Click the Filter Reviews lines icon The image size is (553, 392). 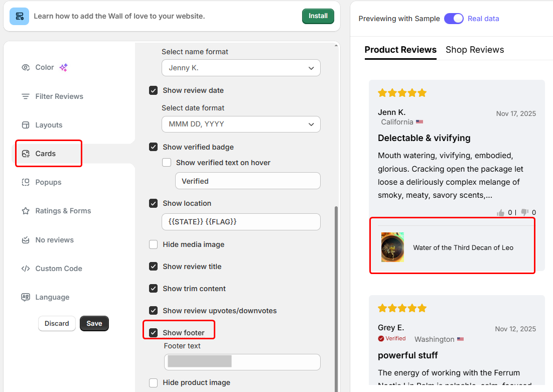[x=26, y=96]
